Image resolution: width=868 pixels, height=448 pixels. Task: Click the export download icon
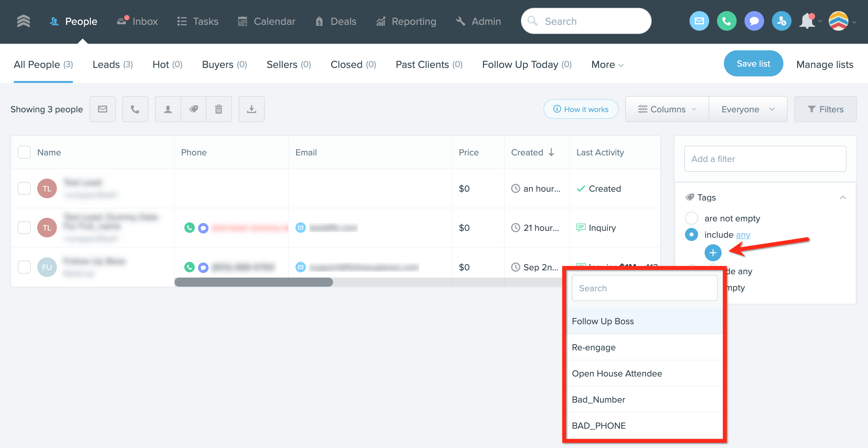click(251, 109)
